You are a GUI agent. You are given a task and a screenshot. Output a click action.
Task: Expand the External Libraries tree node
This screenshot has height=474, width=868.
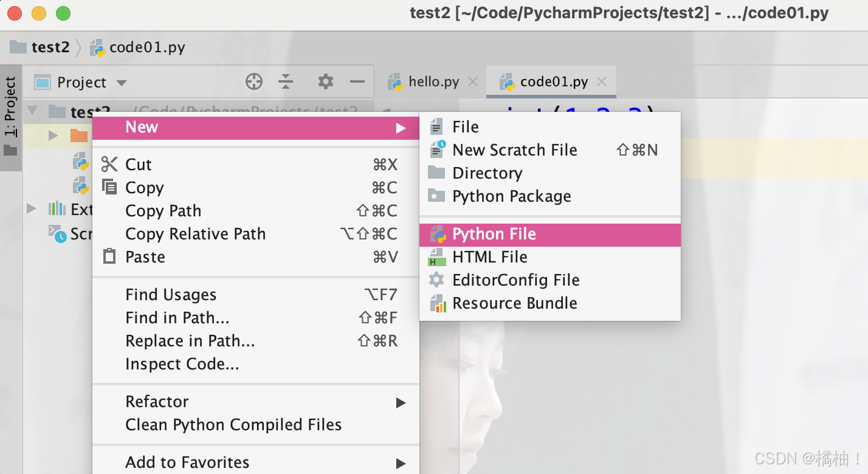[x=32, y=209]
